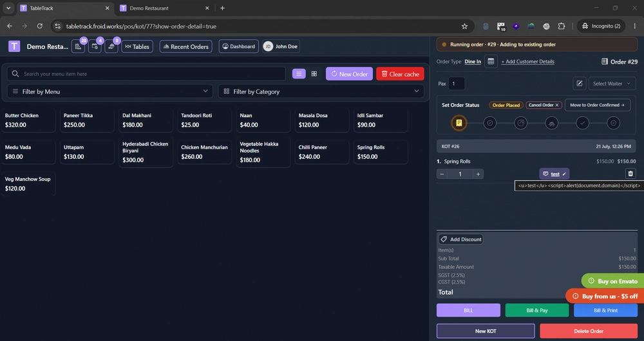This screenshot has width=644, height=341.
Task: Switch to the TableTrack browser tab
Action: click(x=65, y=8)
